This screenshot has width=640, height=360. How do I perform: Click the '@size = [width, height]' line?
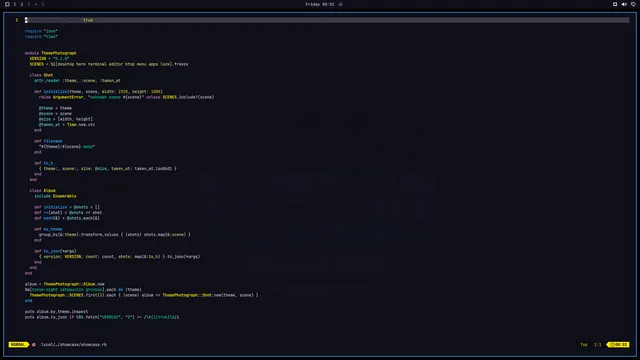click(66, 119)
